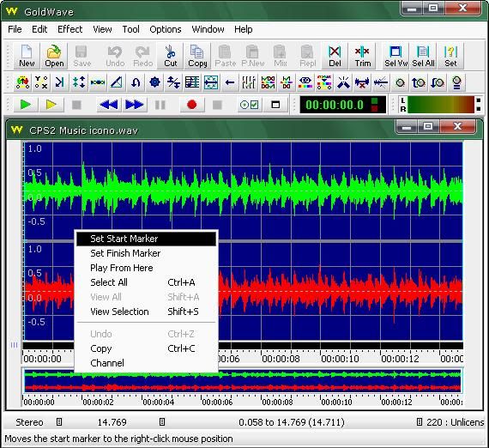This screenshot has width=489, height=448.
Task: Open the Window menu
Action: [208, 29]
